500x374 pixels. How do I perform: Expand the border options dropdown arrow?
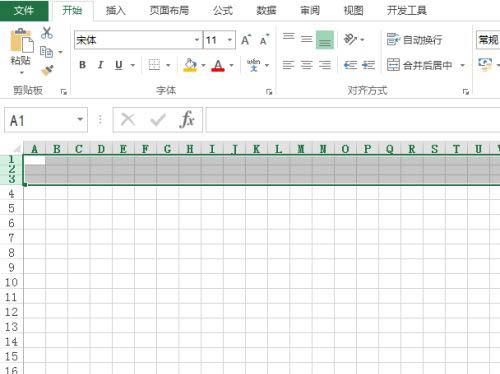(168, 65)
